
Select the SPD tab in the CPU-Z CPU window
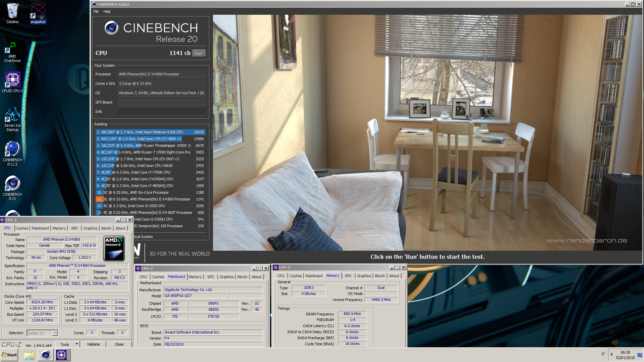pos(74,228)
